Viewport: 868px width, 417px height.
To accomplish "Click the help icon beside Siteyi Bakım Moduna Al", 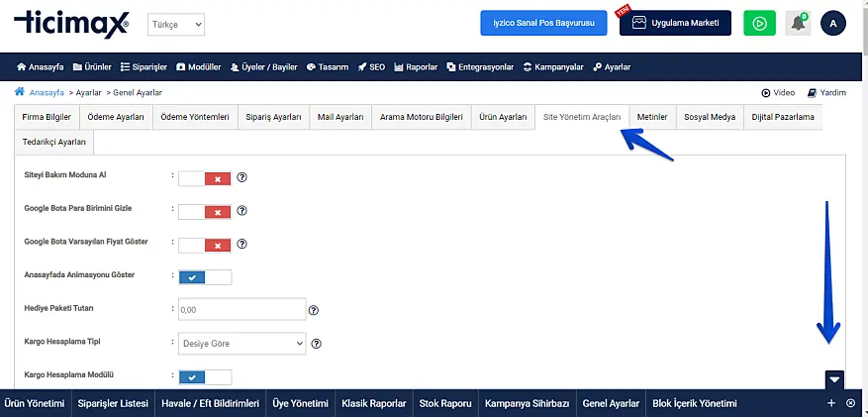I will coord(241,177).
